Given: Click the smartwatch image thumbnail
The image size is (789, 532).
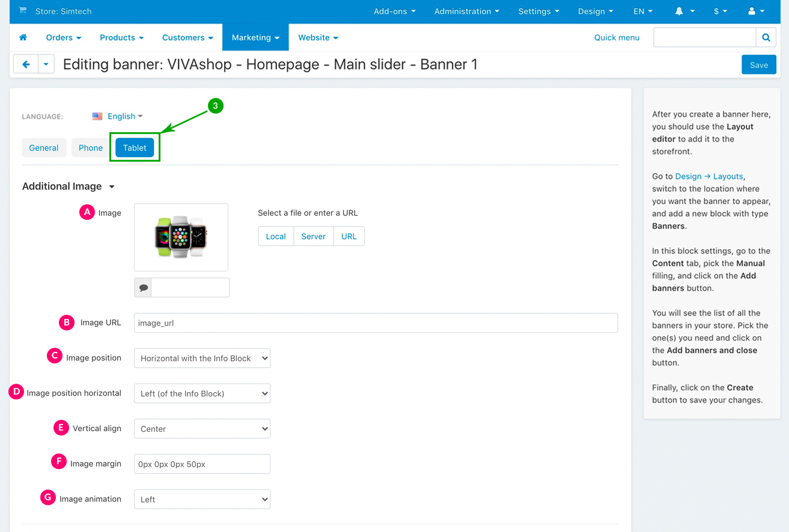Looking at the screenshot, I should coord(181,237).
